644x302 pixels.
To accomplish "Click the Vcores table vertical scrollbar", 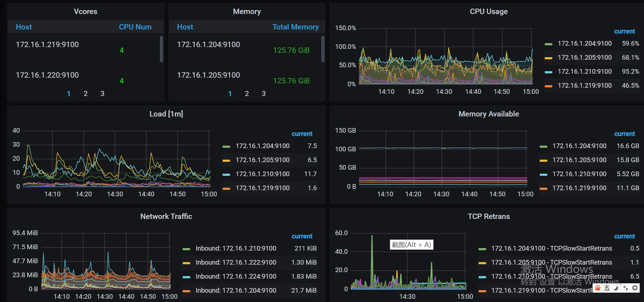I will [x=161, y=49].
